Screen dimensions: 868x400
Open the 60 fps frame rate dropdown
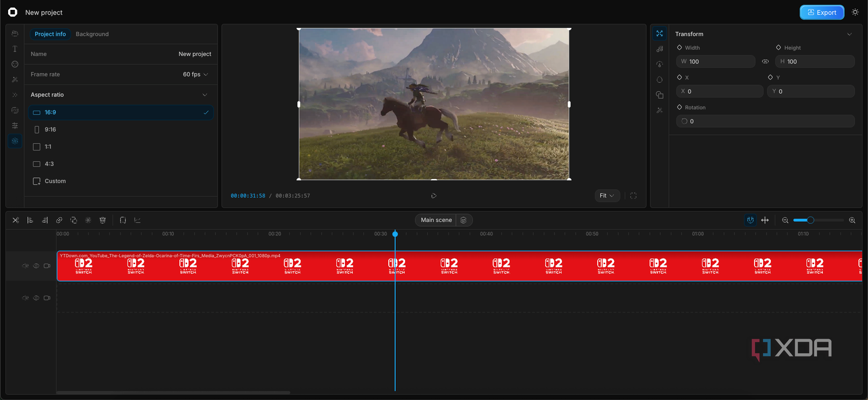(196, 74)
